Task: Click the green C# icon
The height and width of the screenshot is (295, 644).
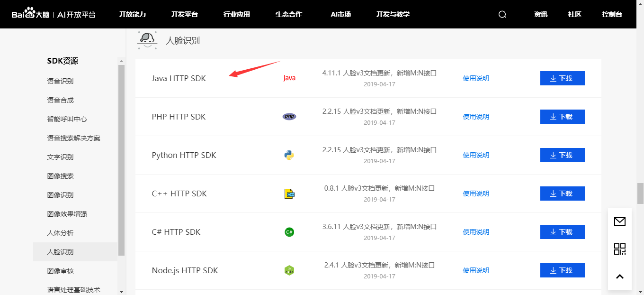Action: tap(289, 231)
